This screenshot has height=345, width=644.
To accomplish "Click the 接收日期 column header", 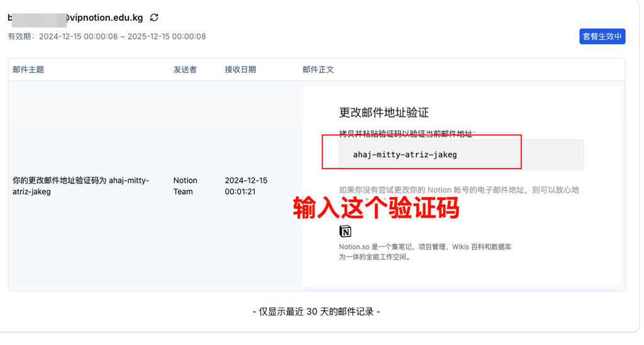I will pos(240,69).
